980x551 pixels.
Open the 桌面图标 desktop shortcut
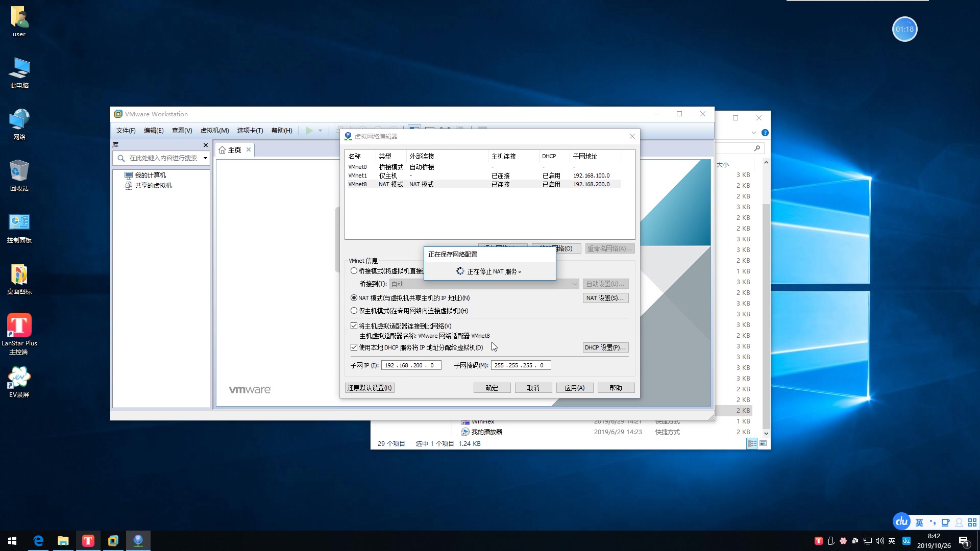coord(19,279)
